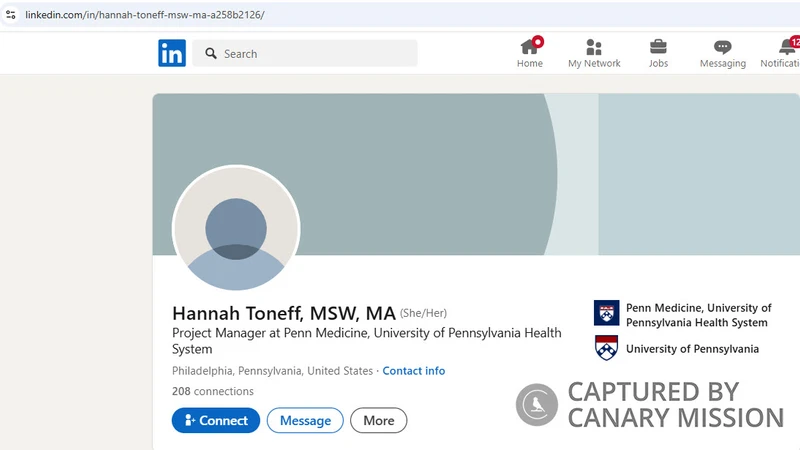The height and width of the screenshot is (450, 800).
Task: Open the 208 connections link
Action: point(213,391)
